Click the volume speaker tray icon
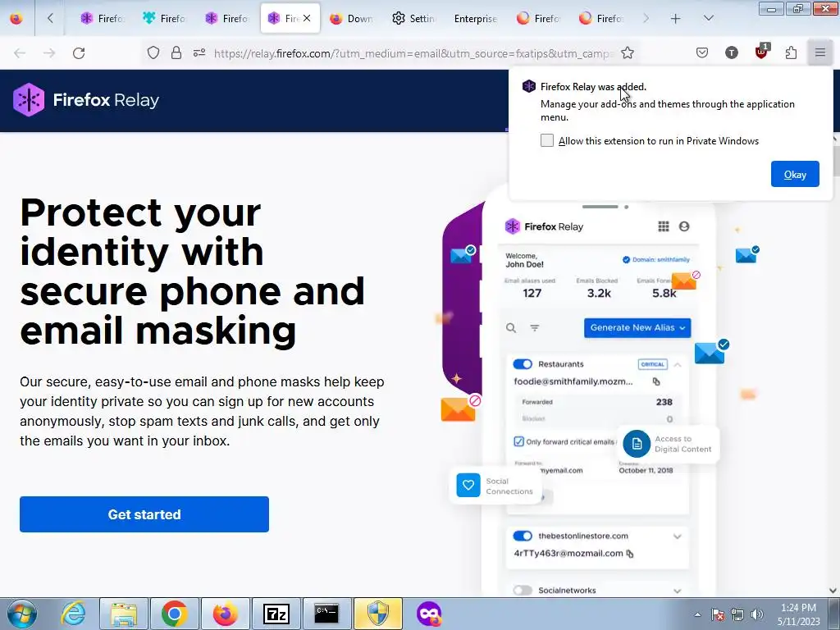840x630 pixels. pyautogui.click(x=757, y=614)
